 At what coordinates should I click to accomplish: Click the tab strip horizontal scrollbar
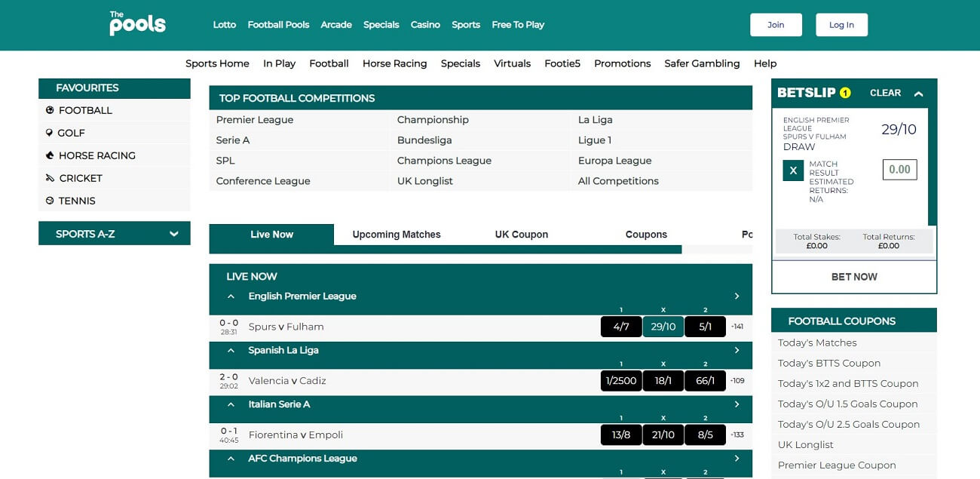[x=446, y=250]
